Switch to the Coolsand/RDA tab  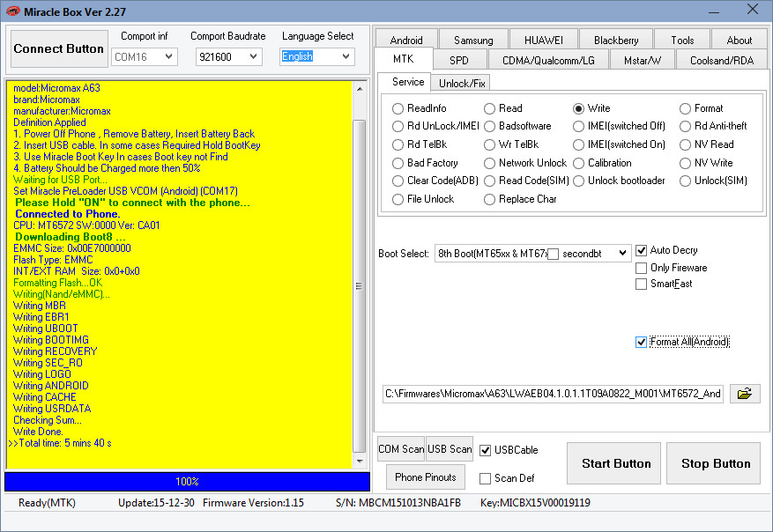[722, 61]
